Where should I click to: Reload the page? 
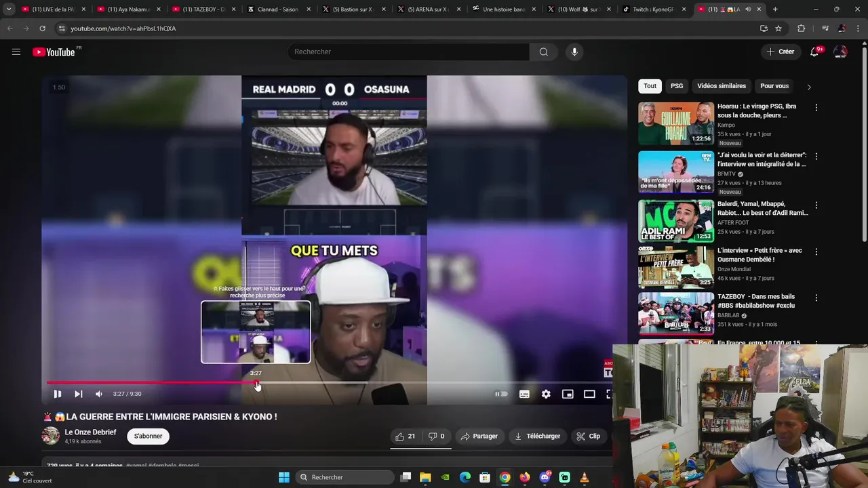42,28
